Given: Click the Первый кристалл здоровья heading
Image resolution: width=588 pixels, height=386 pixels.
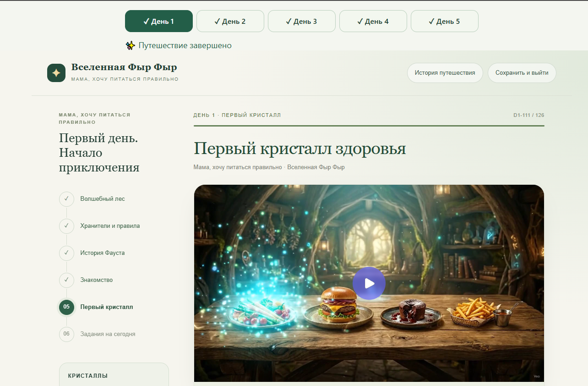Looking at the screenshot, I should pos(300,149).
